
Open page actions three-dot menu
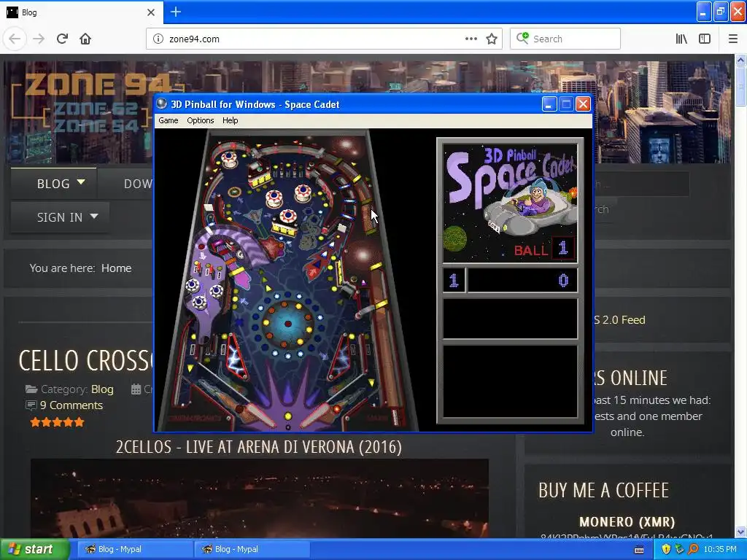click(471, 39)
